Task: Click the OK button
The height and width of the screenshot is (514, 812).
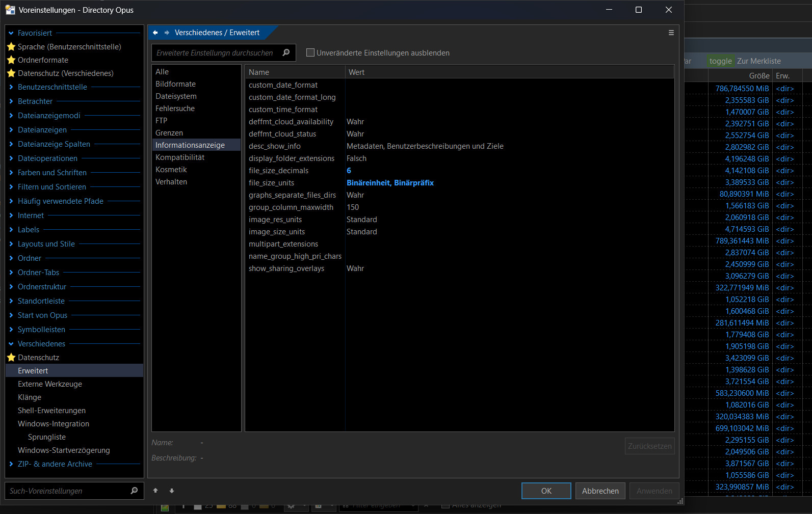Action: point(546,491)
